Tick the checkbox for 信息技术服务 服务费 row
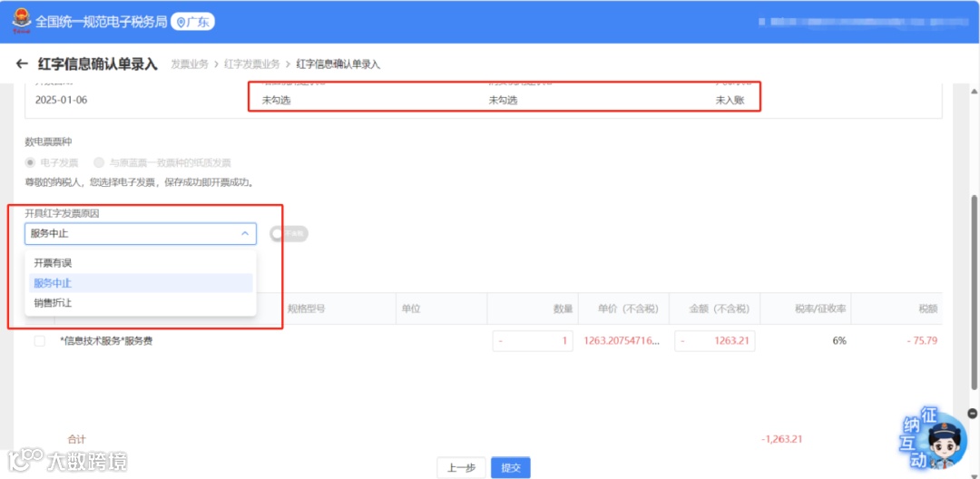The height and width of the screenshot is (479, 980). 39,341
